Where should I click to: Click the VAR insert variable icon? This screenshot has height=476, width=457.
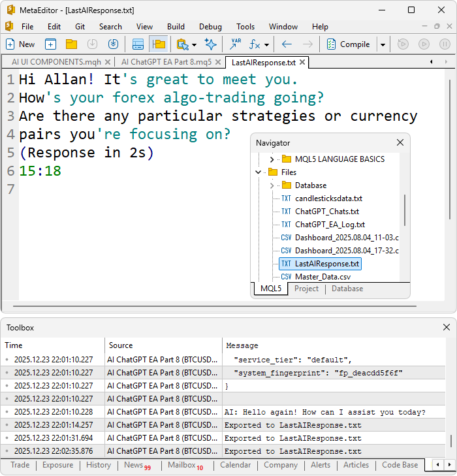[x=235, y=44]
